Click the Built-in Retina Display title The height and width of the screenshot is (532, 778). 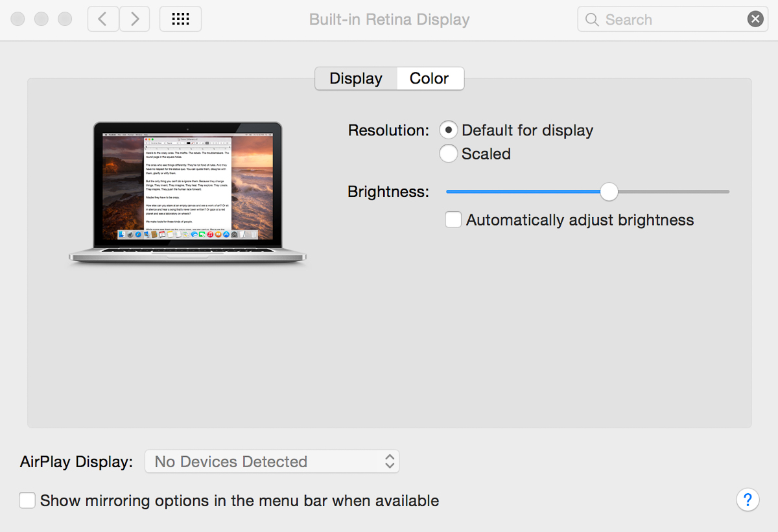click(x=389, y=19)
